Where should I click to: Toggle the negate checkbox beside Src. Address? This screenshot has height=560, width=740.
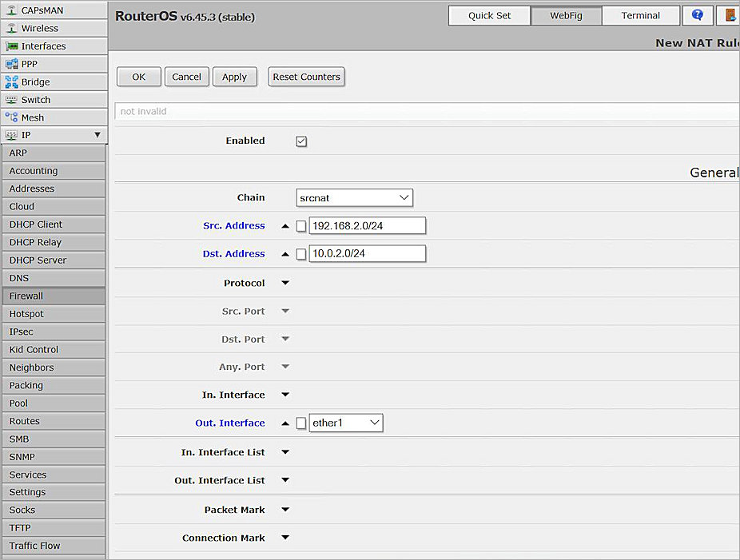tap(301, 225)
